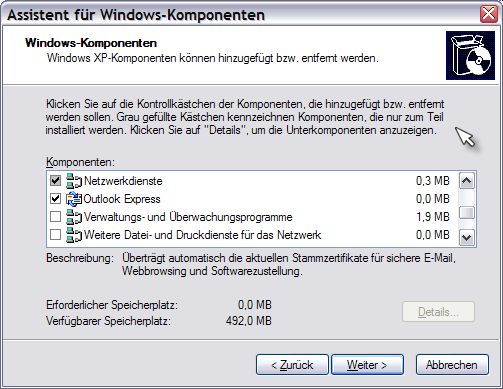Click the Verwaltungs- und Überwachungsprogramme icon
This screenshot has height=389, width=503.
[74, 217]
